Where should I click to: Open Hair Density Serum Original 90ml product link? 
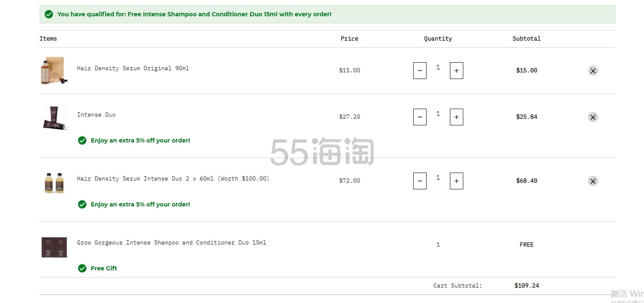click(133, 68)
